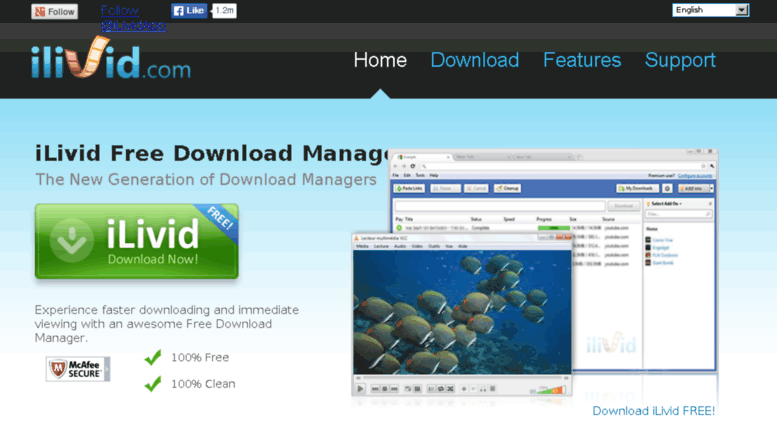777x423 pixels.
Task: Close the Select Add-On side panel
Action: pyautogui.click(x=710, y=204)
